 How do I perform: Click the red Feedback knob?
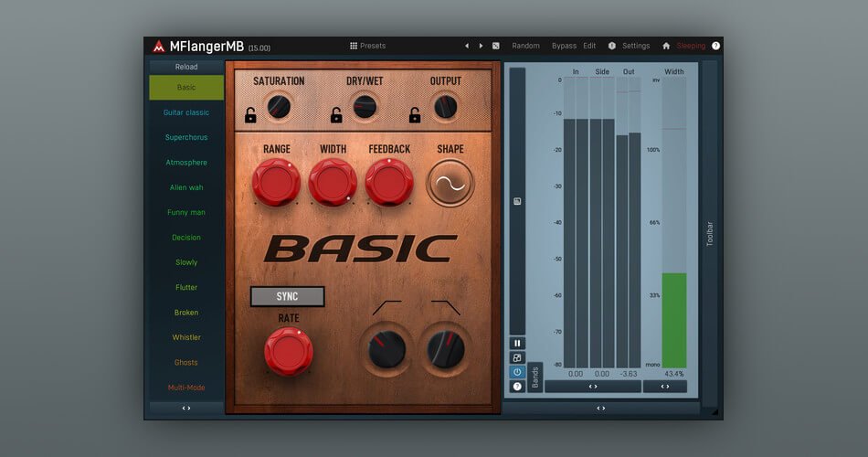pyautogui.click(x=389, y=182)
